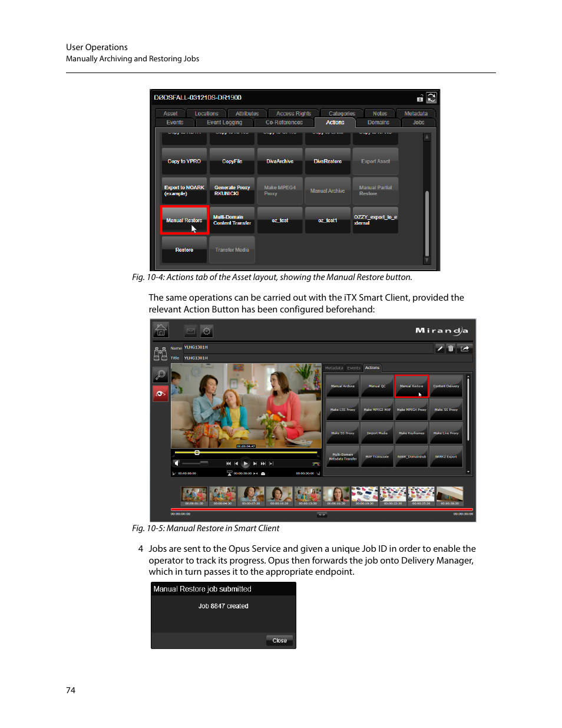Viewport: 562px width, 728px height.
Task: Open the Events tab in Smart Client
Action: (x=353, y=368)
